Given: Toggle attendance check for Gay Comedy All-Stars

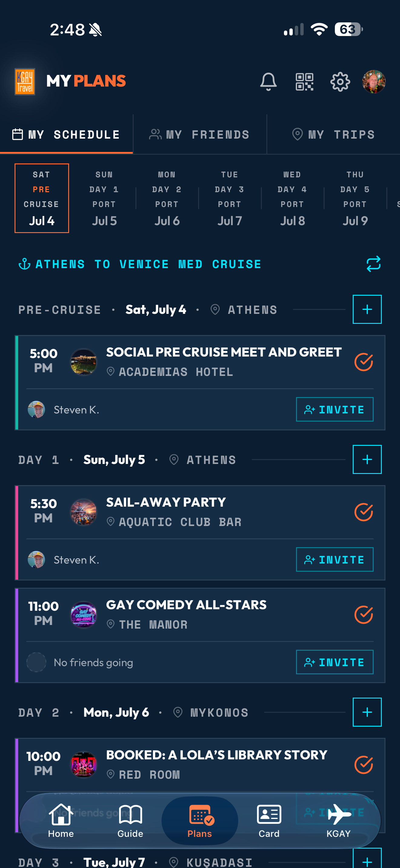Looking at the screenshot, I should (x=363, y=615).
